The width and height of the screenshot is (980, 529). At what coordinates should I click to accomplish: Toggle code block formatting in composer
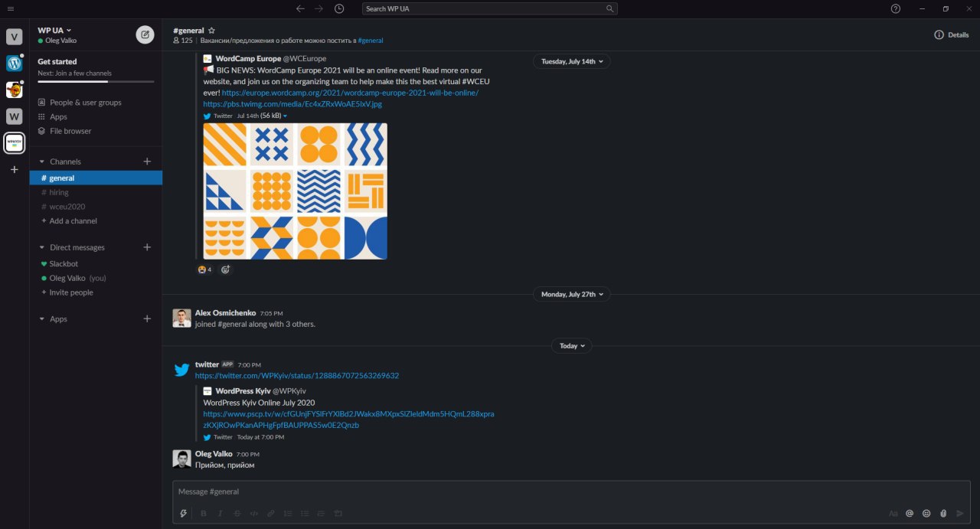338,513
